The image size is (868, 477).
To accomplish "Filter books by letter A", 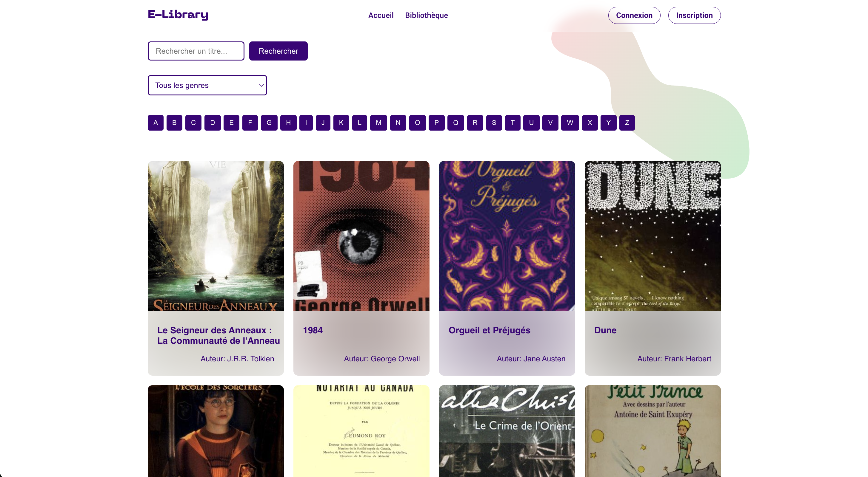I will tap(155, 123).
